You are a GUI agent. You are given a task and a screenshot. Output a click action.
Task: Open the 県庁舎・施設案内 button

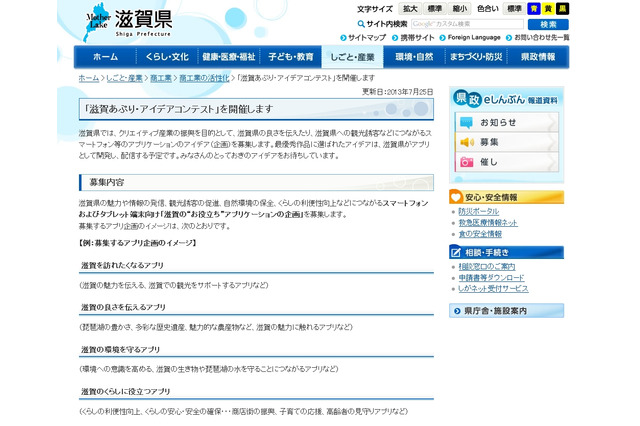(x=506, y=311)
